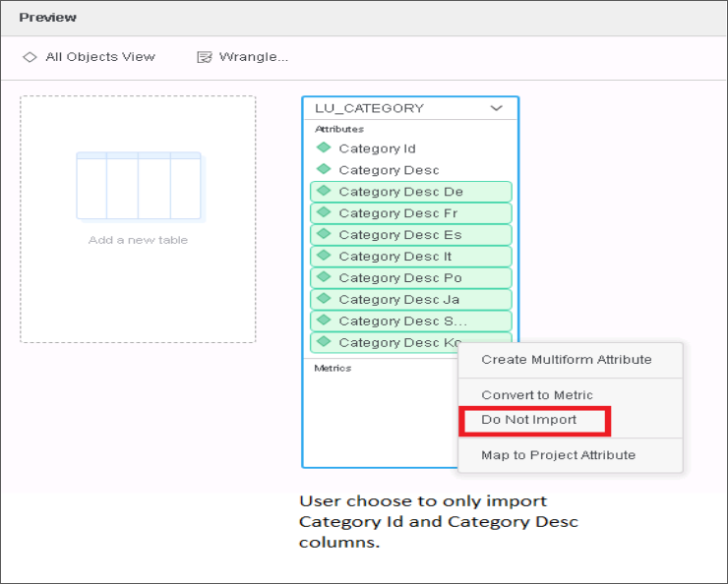This screenshot has width=728, height=584.
Task: Select the Category Desc attribute row
Action: (411, 170)
